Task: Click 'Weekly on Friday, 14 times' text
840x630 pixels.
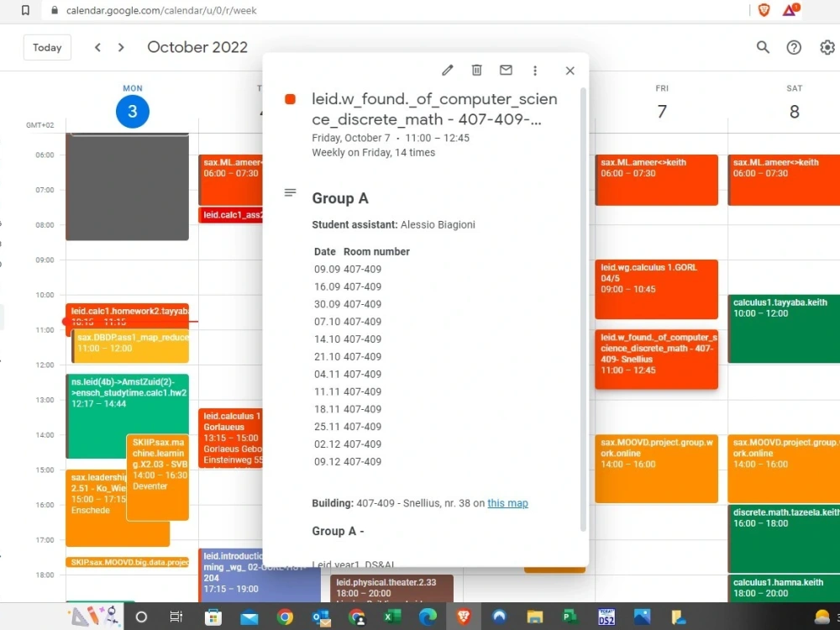Action: [x=374, y=153]
